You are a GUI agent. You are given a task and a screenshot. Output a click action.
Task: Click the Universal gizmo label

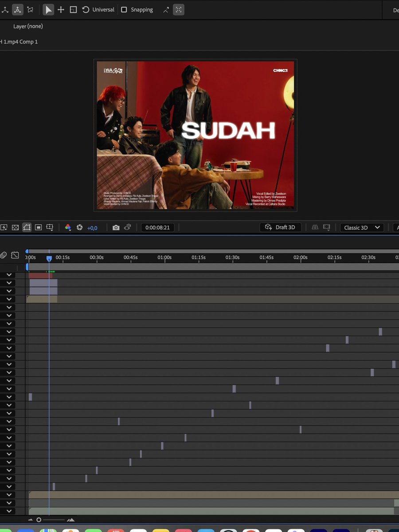tap(103, 9)
